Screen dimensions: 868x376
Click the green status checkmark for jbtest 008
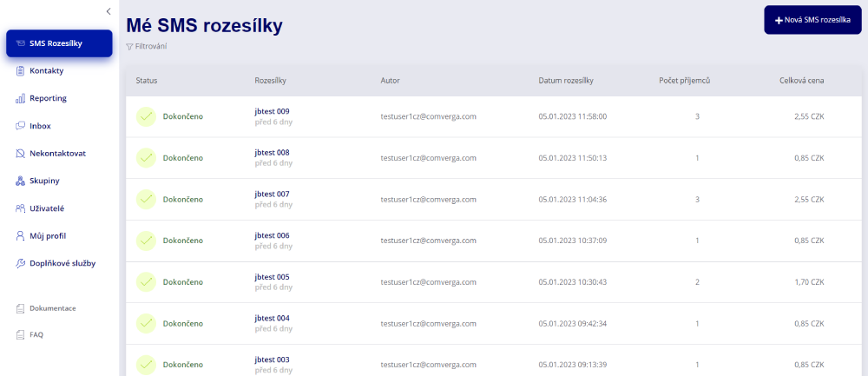pos(147,158)
